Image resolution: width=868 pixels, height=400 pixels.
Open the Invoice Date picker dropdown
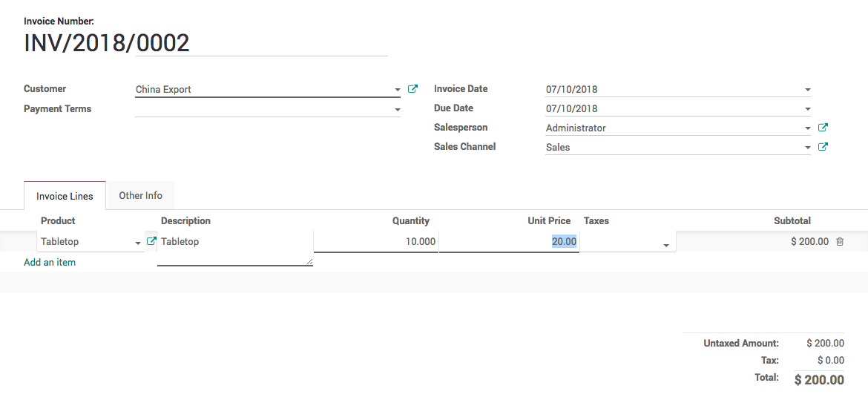tap(807, 90)
